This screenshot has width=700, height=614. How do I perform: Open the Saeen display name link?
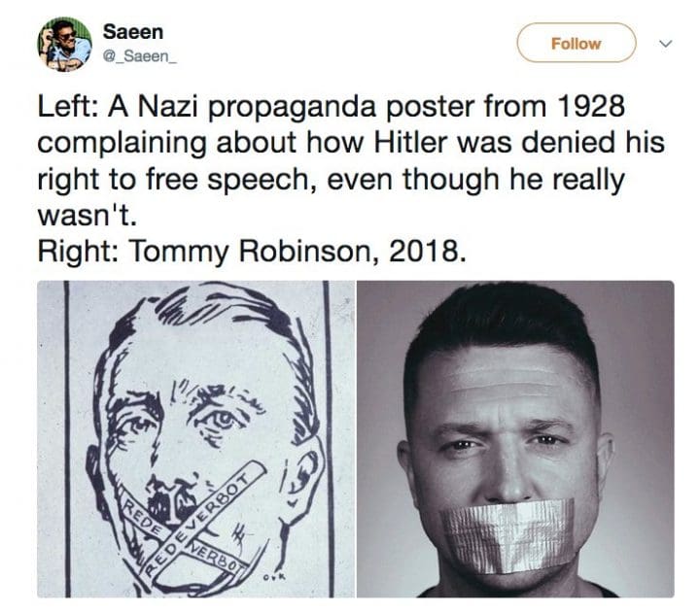[133, 32]
